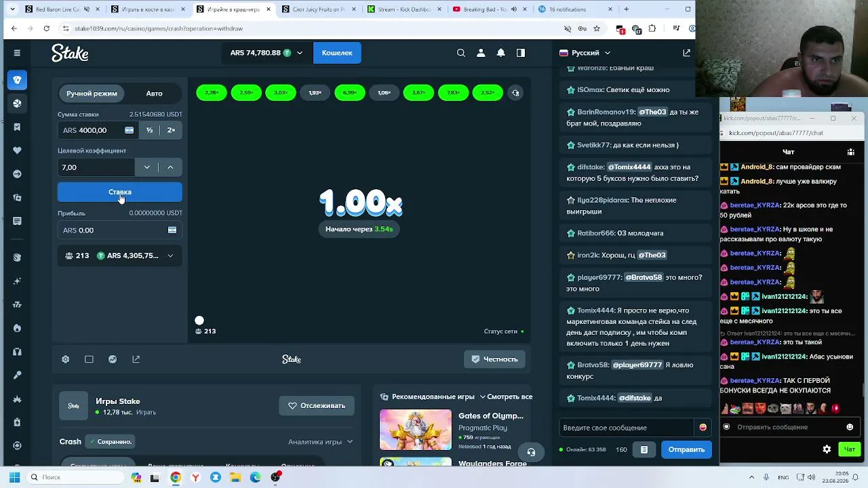Mute the Breaking Bad YouTube tab
This screenshot has height=488, width=868.
[513, 9]
